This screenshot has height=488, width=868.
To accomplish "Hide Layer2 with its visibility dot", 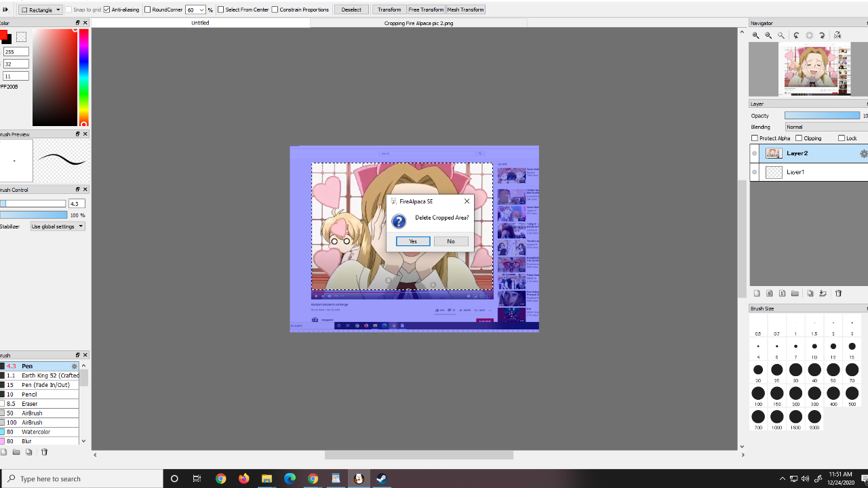I will 754,154.
